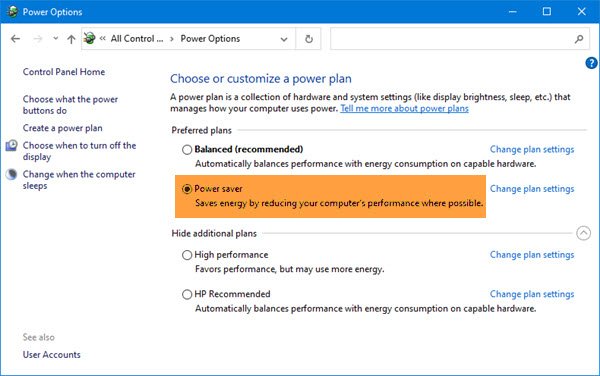Screen dimensions: 600x376
Task: Click All Control breadcrumb in address bar
Action: tap(137, 39)
